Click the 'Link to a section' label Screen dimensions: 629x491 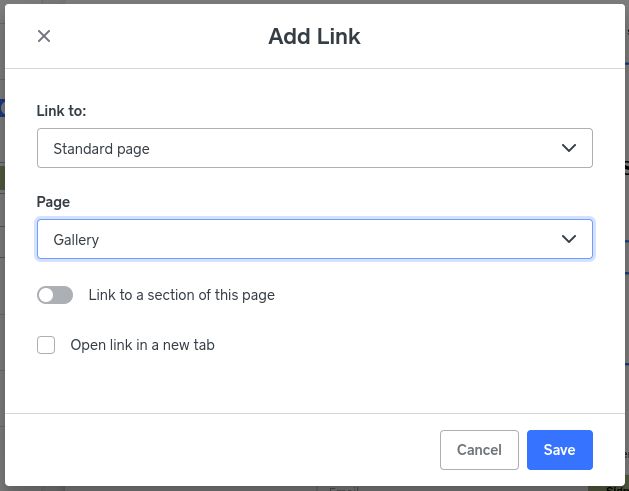[x=181, y=295]
